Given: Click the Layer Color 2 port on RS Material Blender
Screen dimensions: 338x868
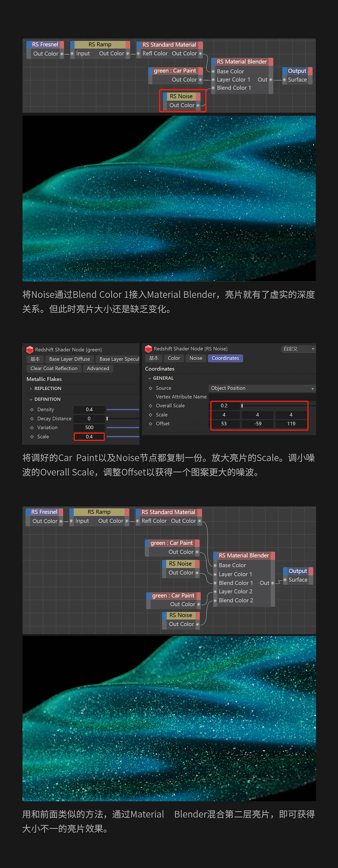Looking at the screenshot, I should 215,591.
